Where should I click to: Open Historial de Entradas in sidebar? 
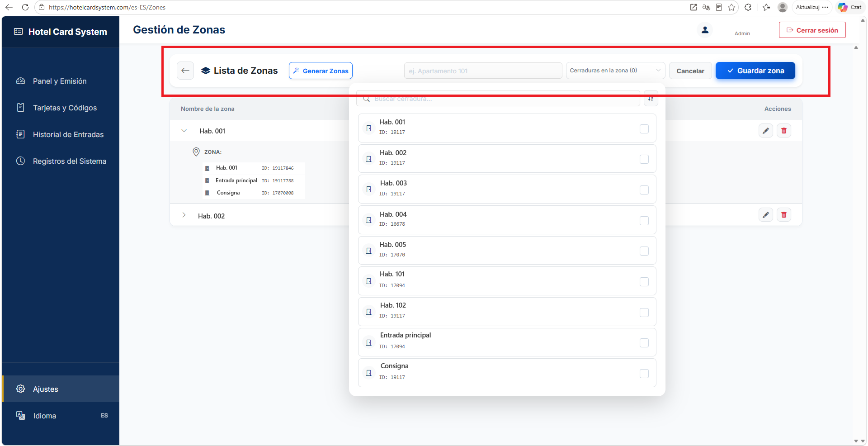coord(61,134)
